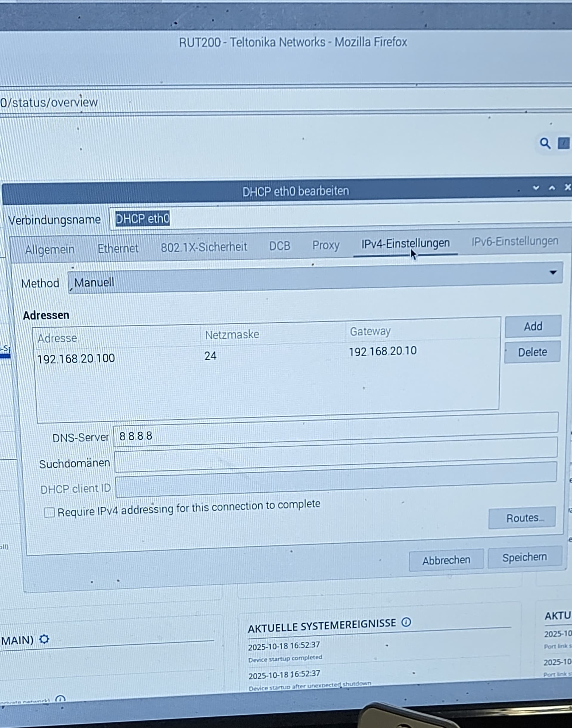Click info icon next to Aktuelle Systemereignisse
Viewport: 572px width, 728px height.
pos(406,622)
